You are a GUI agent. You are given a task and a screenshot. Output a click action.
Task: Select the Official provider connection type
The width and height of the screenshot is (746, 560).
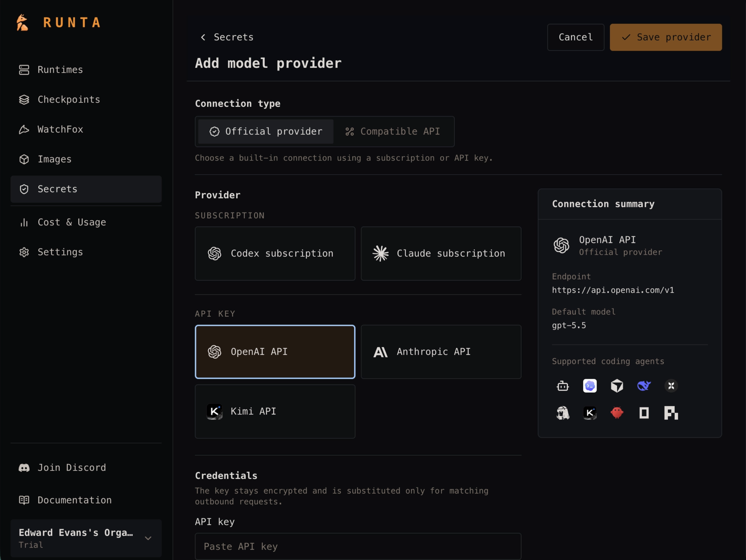coord(266,132)
